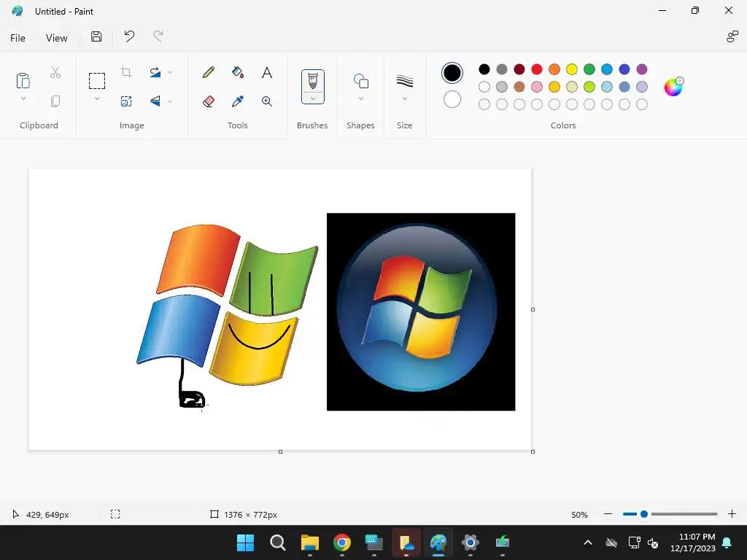
Task: Save the drawing with the floppy icon
Action: point(96,36)
